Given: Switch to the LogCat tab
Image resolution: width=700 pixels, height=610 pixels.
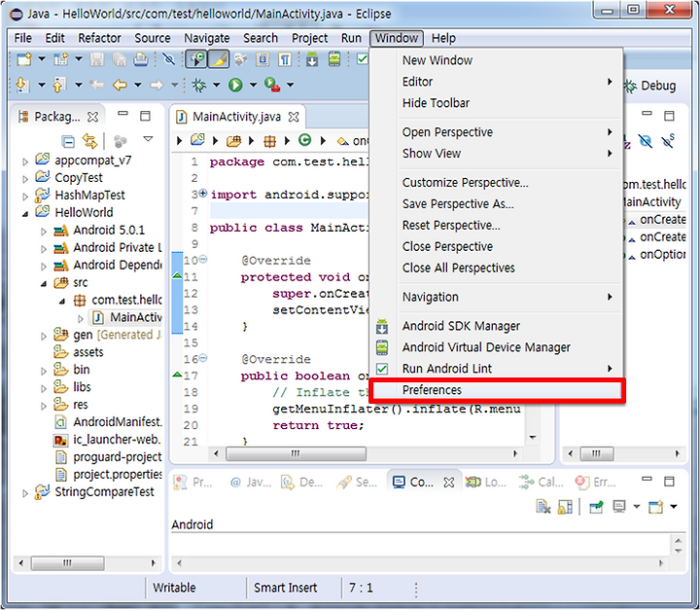Looking at the screenshot, I should click(x=487, y=483).
